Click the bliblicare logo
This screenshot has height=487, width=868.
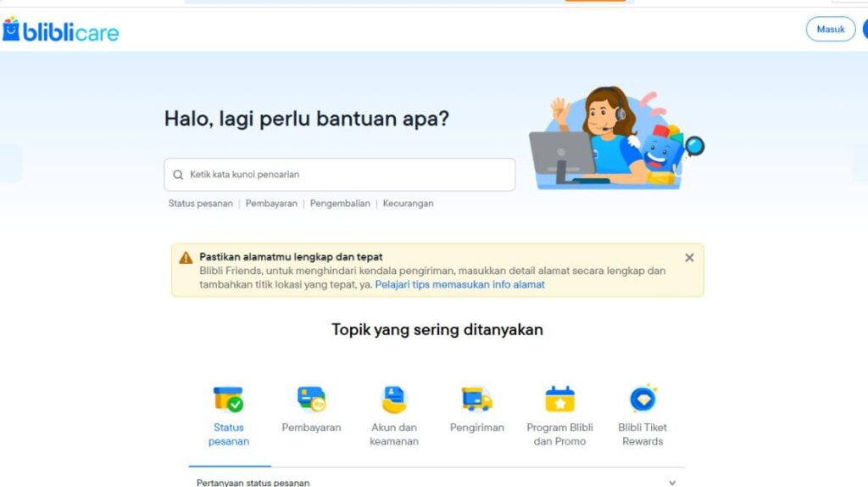coord(60,30)
